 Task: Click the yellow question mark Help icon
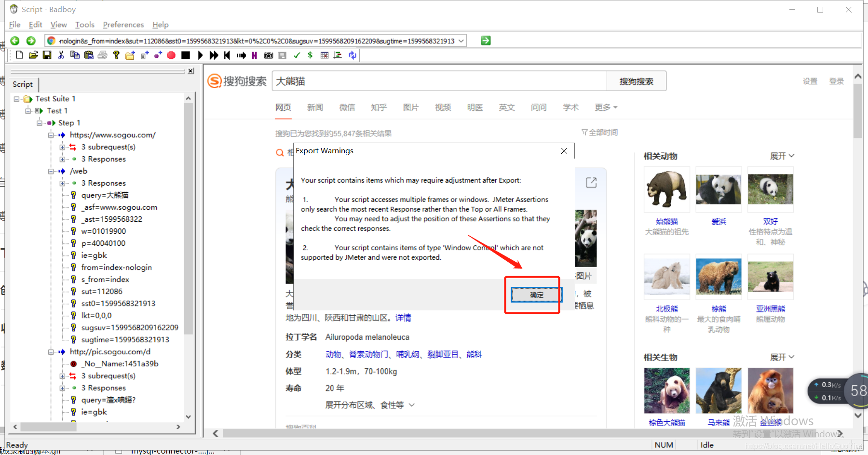pyautogui.click(x=116, y=55)
